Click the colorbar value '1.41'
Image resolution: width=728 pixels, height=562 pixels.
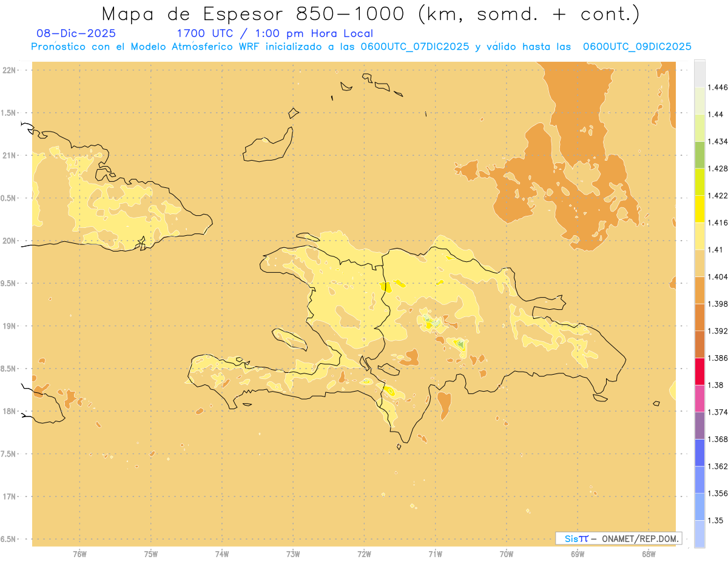[716, 249]
